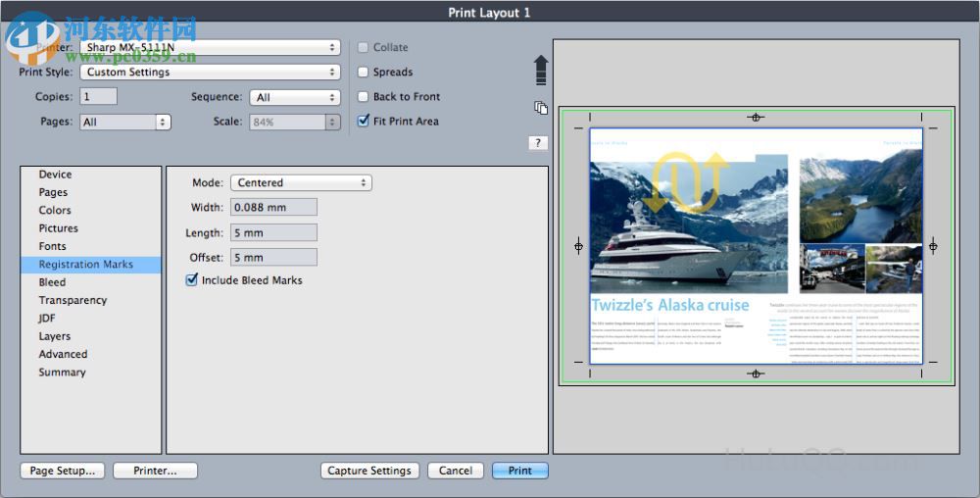Switch to the Pictures pane
The width and height of the screenshot is (980, 498).
tap(91, 228)
